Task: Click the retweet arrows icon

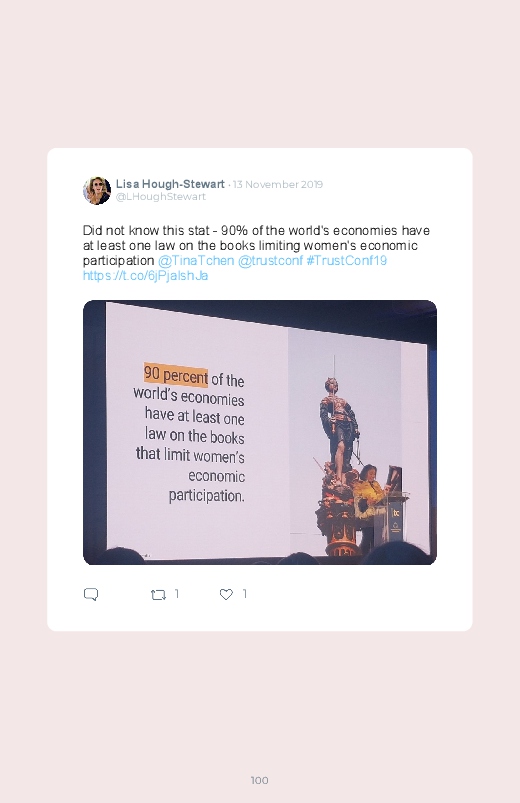Action: click(158, 595)
